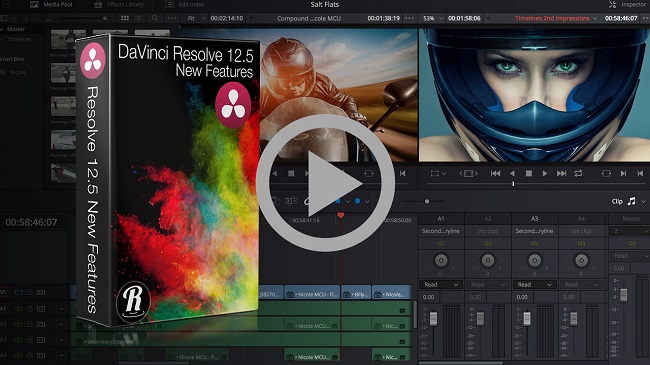650x365 pixels.
Task: Play the video with the large center play button
Action: (x=325, y=182)
